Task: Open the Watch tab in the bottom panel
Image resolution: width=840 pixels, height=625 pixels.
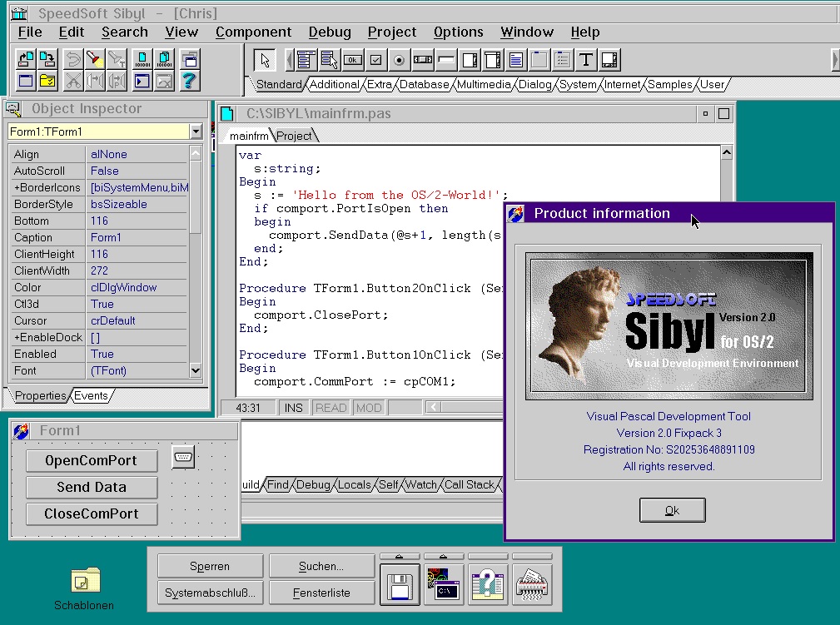Action: [x=421, y=484]
